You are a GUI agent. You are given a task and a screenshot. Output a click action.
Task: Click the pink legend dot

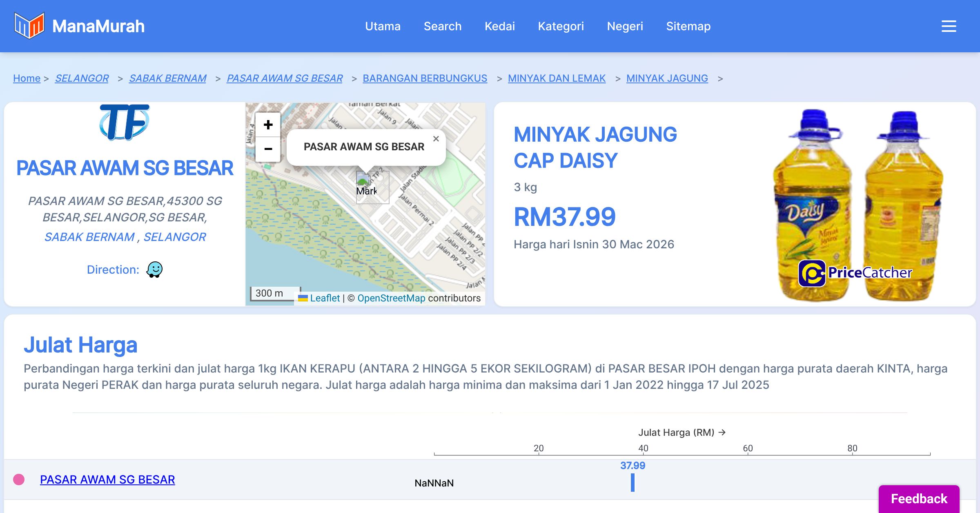(19, 479)
